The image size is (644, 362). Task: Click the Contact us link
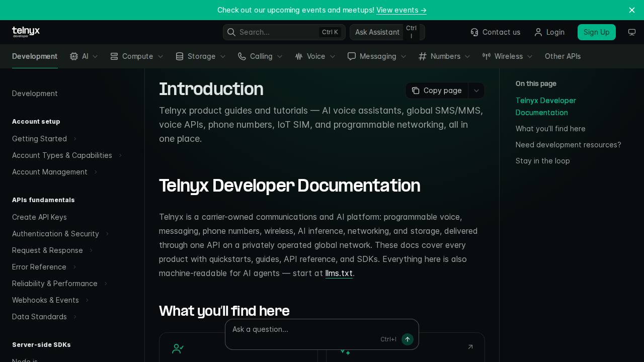(496, 32)
